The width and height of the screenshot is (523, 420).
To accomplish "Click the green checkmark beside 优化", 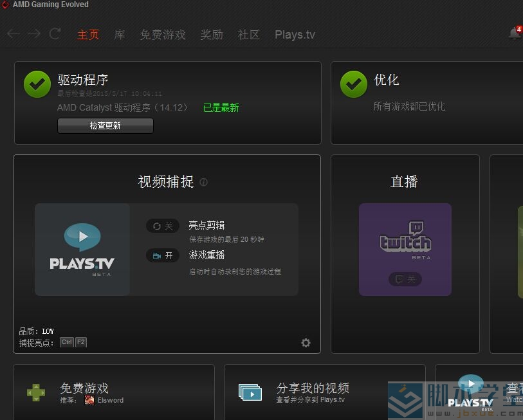I will (354, 84).
